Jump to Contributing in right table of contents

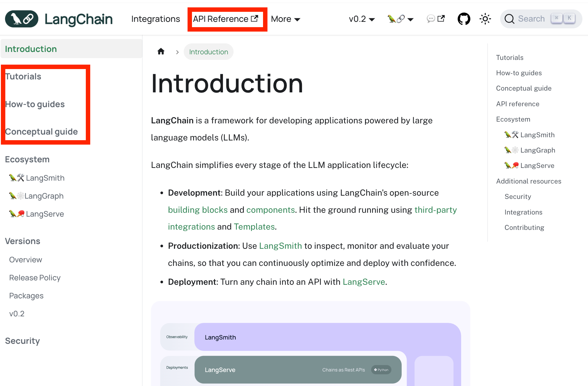coord(524,228)
